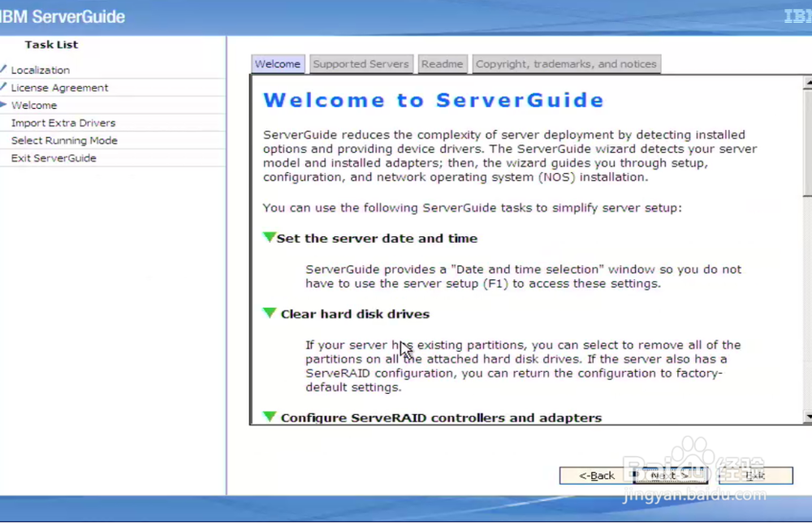Select Exit ServerGuide task
Image resolution: width=812 pixels, height=523 pixels.
(54, 158)
